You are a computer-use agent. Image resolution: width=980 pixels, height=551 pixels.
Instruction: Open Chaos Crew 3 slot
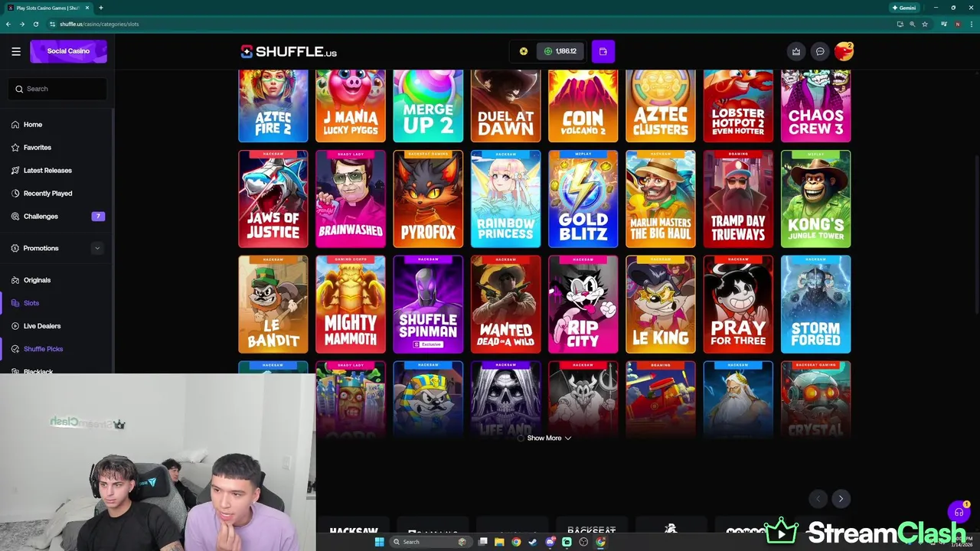[815, 106]
